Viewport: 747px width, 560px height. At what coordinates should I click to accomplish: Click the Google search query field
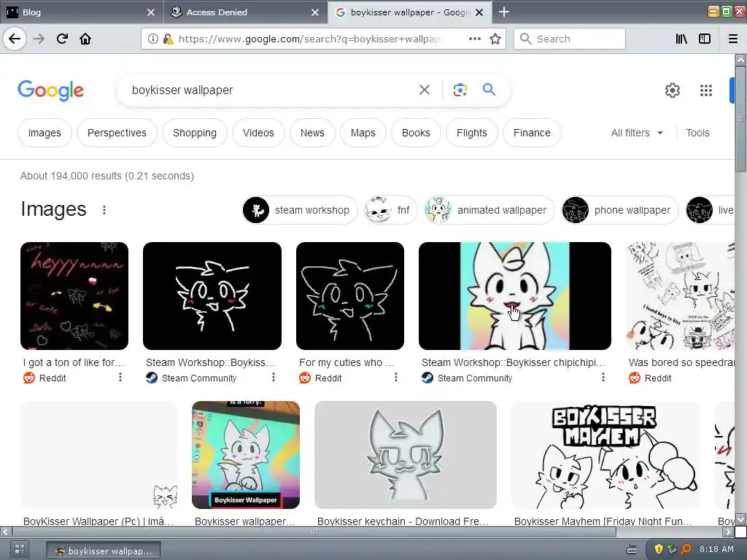[269, 90]
